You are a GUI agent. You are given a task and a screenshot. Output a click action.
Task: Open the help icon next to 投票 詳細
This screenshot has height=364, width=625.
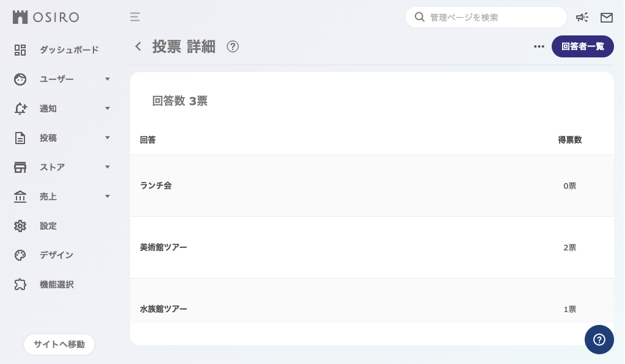233,46
